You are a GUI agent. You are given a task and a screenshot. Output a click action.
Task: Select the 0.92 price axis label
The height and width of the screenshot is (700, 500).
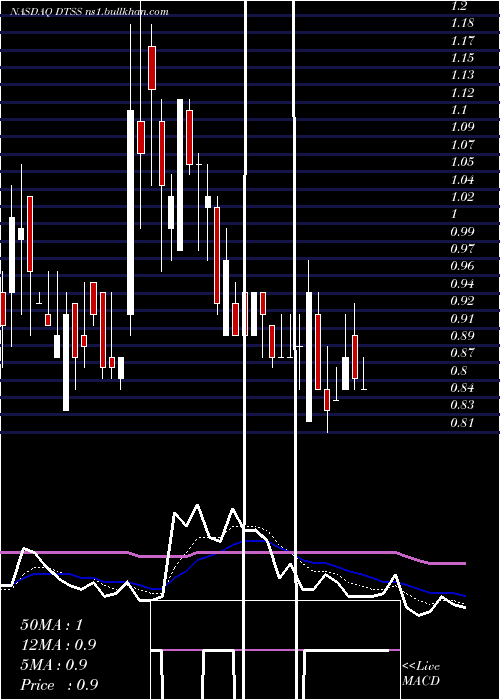[462, 301]
